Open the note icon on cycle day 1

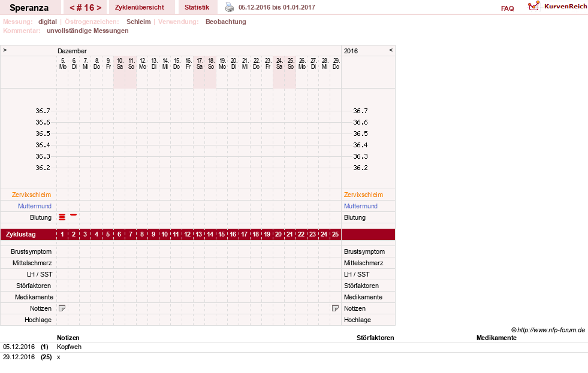[62, 308]
